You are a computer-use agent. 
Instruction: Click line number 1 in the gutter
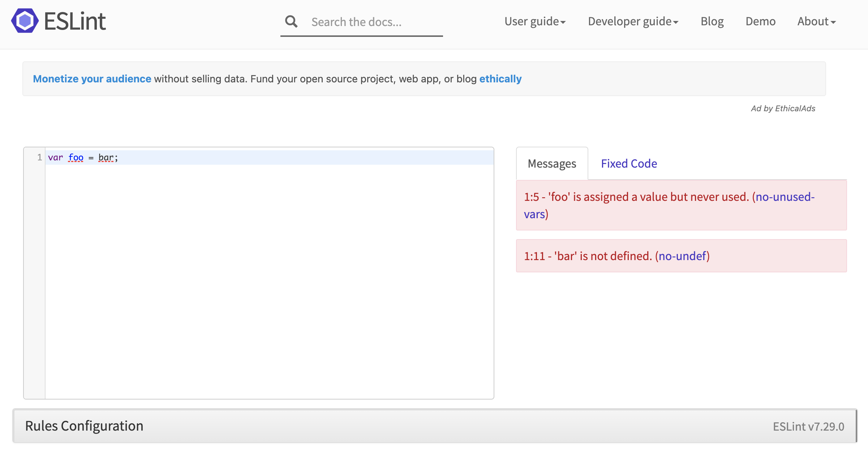pyautogui.click(x=39, y=158)
